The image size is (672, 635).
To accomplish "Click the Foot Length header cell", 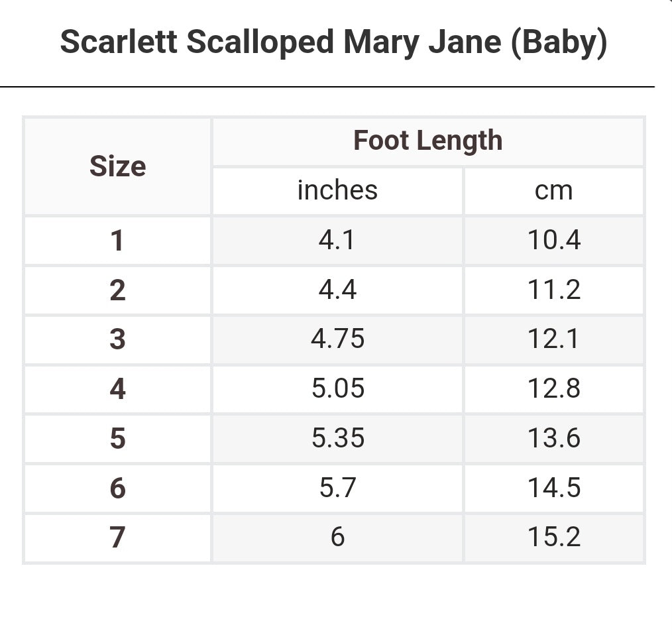I will coord(427,141).
